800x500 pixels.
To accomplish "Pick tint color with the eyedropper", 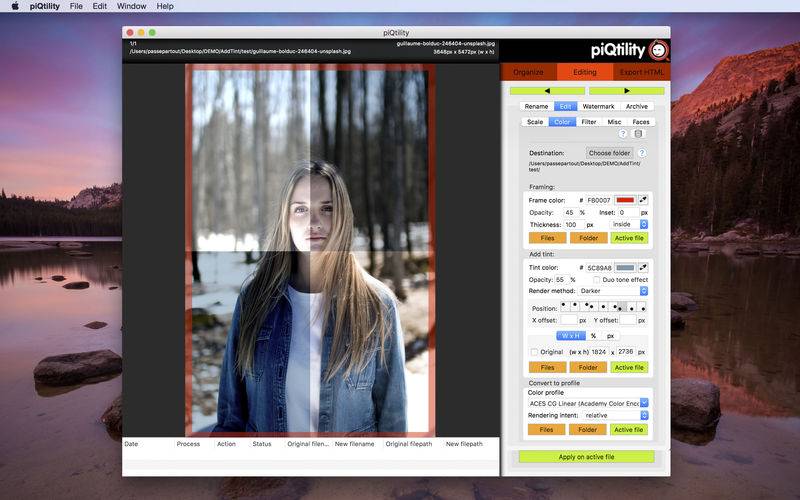I will pyautogui.click(x=643, y=267).
